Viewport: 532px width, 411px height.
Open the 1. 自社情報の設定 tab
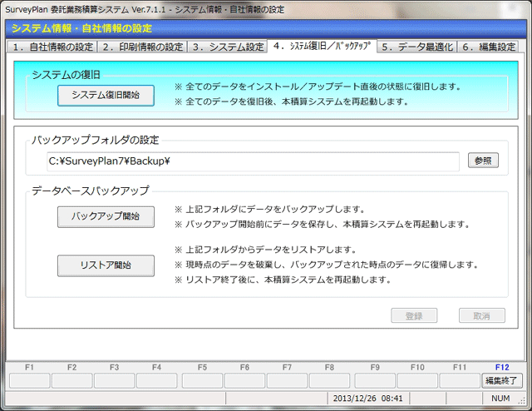52,47
